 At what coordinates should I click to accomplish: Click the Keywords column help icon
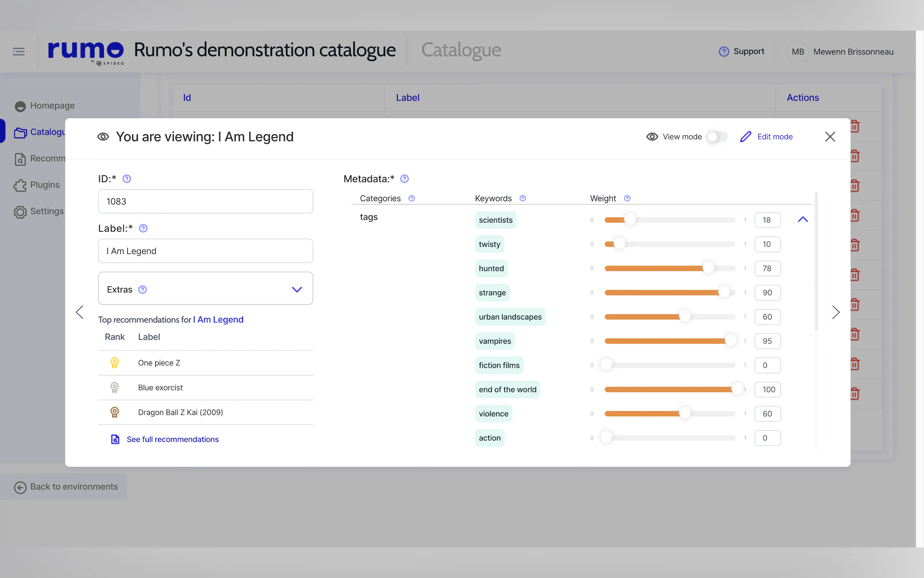(x=523, y=198)
